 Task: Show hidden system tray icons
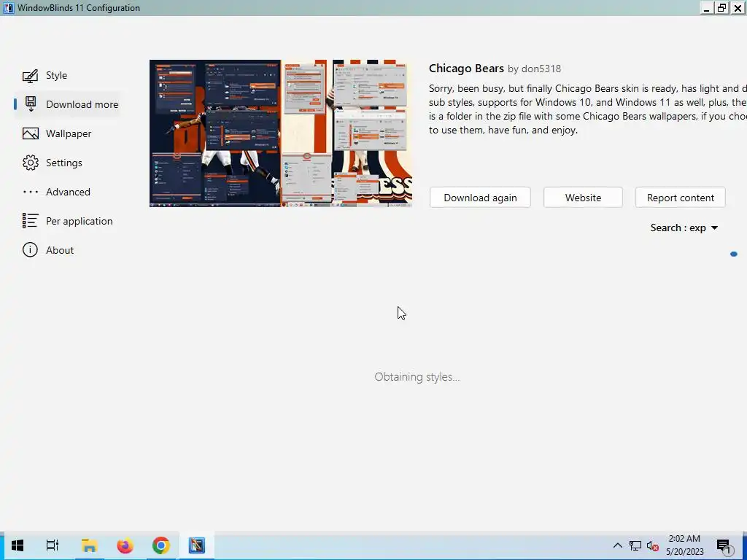pos(617,545)
